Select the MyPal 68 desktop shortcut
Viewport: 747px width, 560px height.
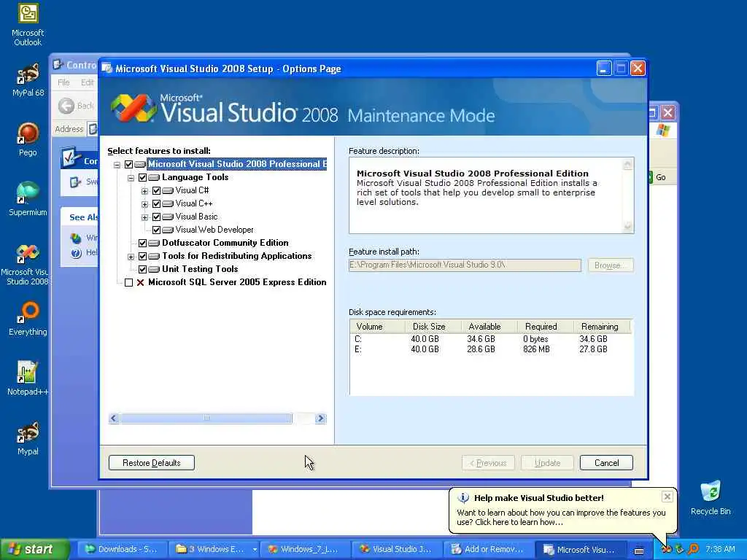[28, 80]
